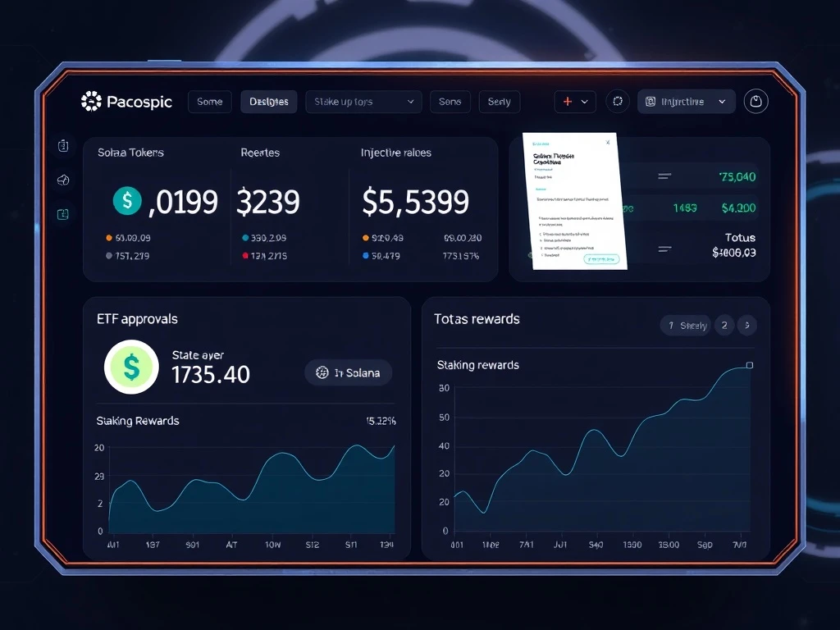
Task: Open the teal sidebar wallet icon
Action: 63,214
